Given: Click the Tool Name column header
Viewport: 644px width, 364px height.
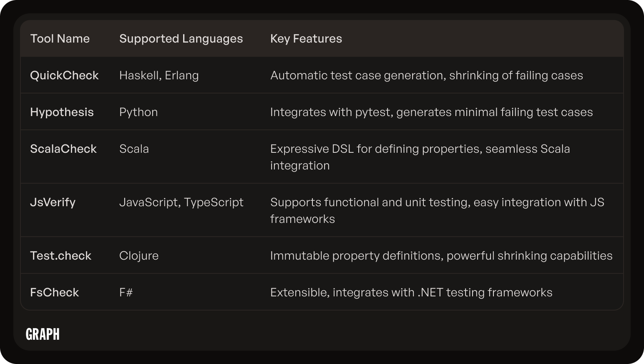Looking at the screenshot, I should click(60, 39).
